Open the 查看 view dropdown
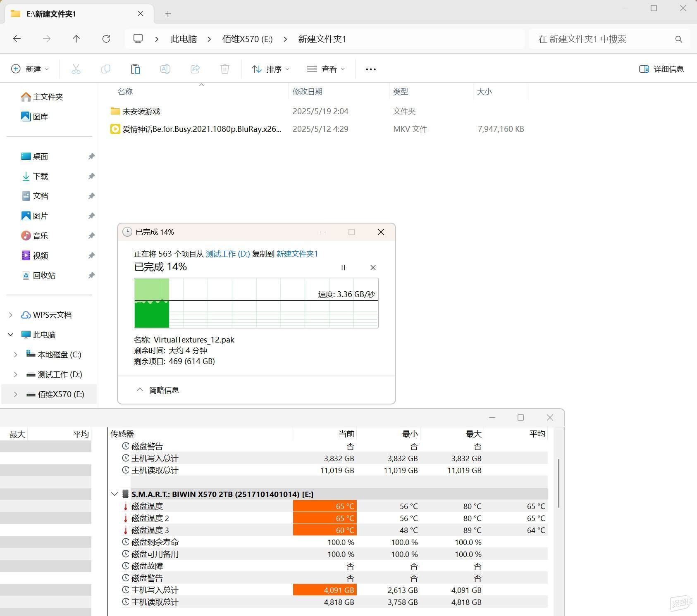The image size is (697, 616). click(326, 69)
